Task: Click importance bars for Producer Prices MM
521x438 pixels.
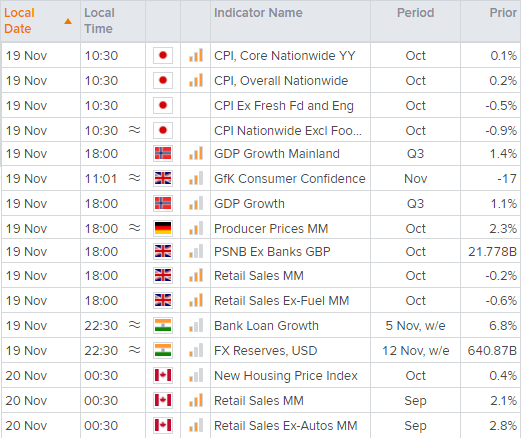Action: point(196,228)
